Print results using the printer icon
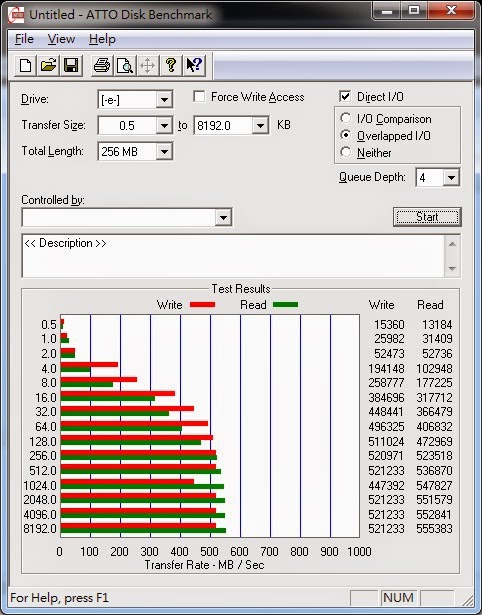This screenshot has width=482, height=615. pyautogui.click(x=102, y=65)
